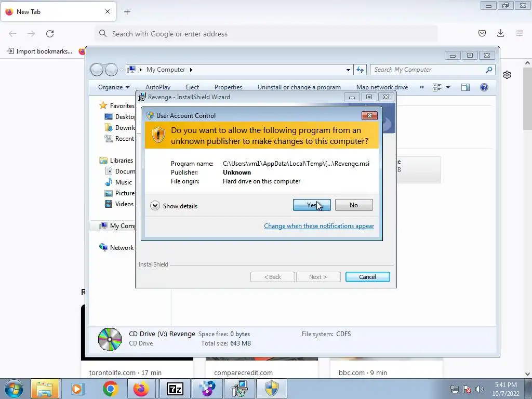Screen dimensions: 532x399
Task: Open new tab personalize gear icon
Action: [507, 75]
